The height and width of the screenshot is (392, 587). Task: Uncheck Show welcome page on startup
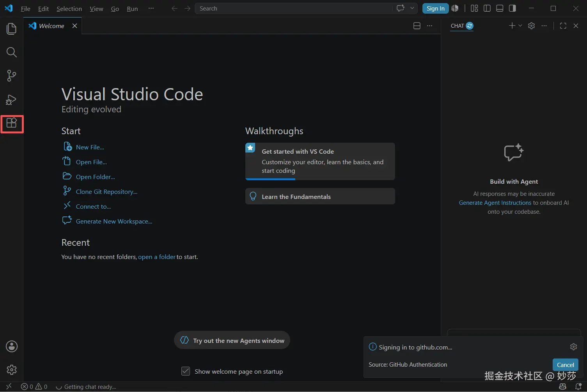click(186, 371)
